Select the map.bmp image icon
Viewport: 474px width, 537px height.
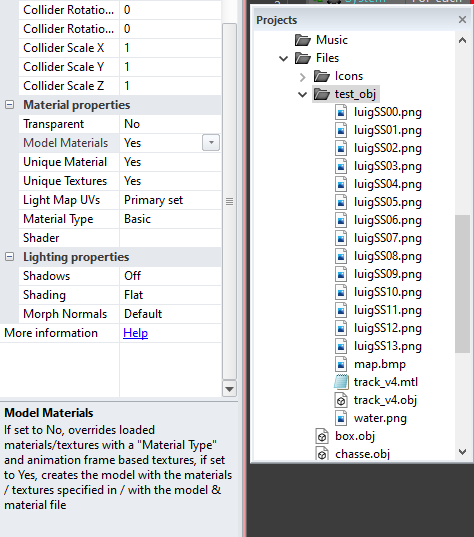click(x=341, y=364)
